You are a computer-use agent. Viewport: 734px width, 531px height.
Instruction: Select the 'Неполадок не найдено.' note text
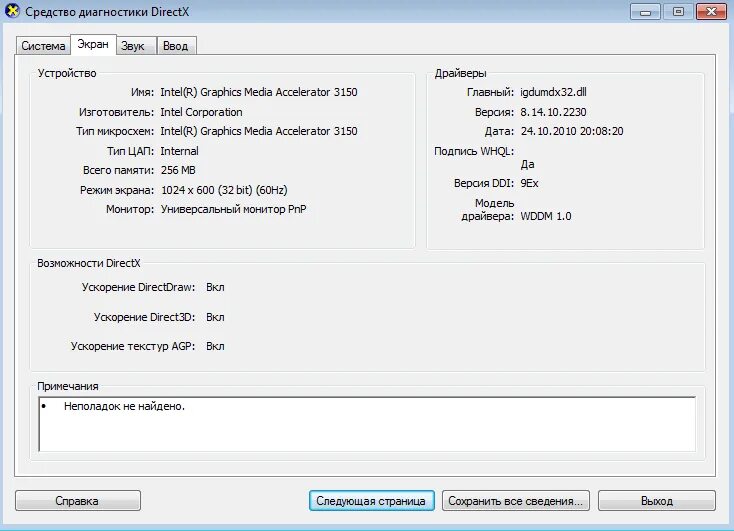pyautogui.click(x=125, y=406)
